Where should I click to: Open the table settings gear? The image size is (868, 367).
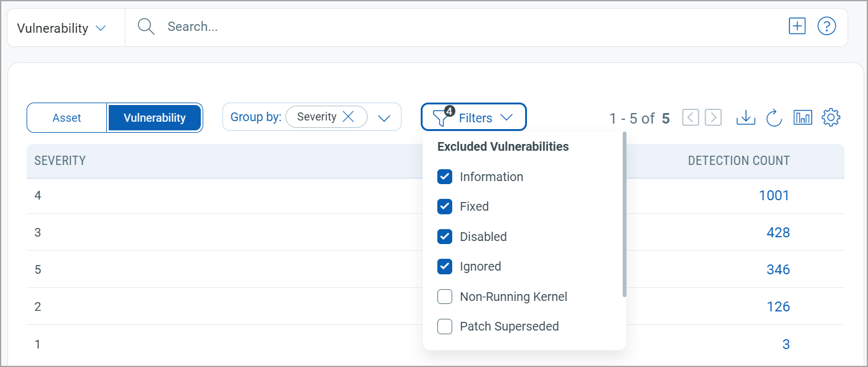(831, 117)
